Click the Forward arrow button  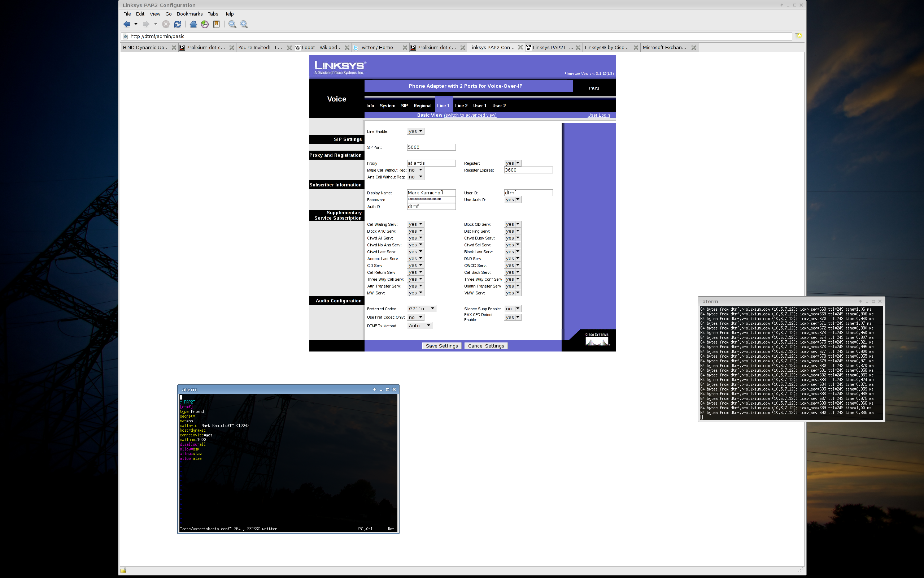(146, 24)
